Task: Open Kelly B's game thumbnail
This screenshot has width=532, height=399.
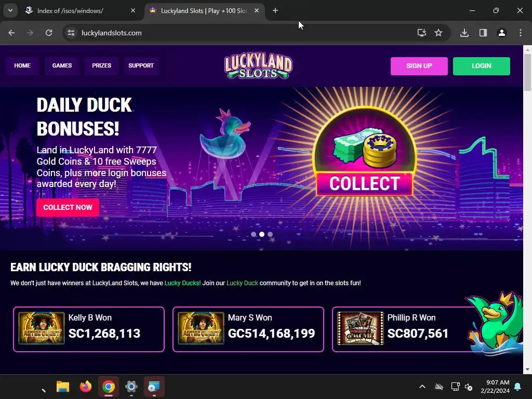Action: pos(42,328)
